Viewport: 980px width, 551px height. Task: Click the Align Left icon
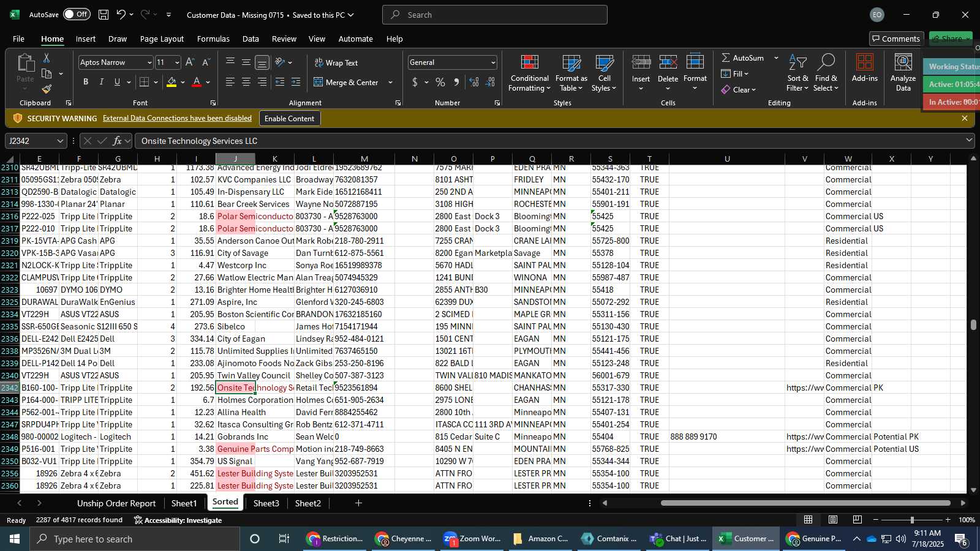tap(230, 82)
